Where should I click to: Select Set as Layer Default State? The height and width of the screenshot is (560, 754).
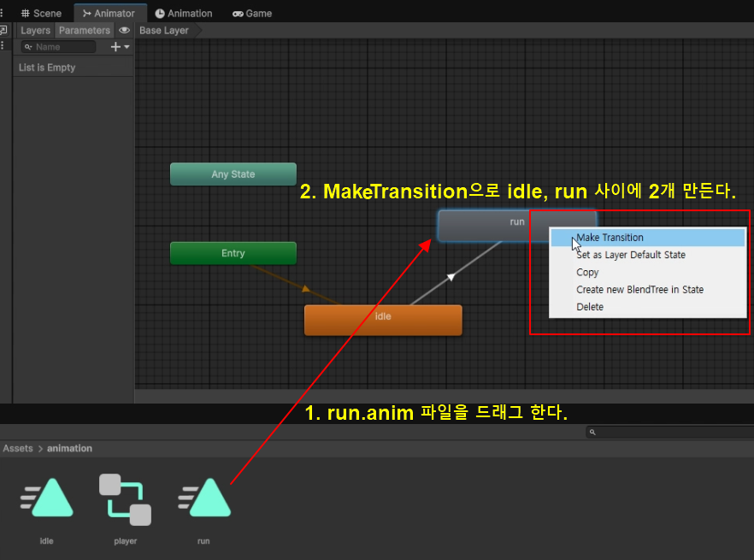(630, 255)
